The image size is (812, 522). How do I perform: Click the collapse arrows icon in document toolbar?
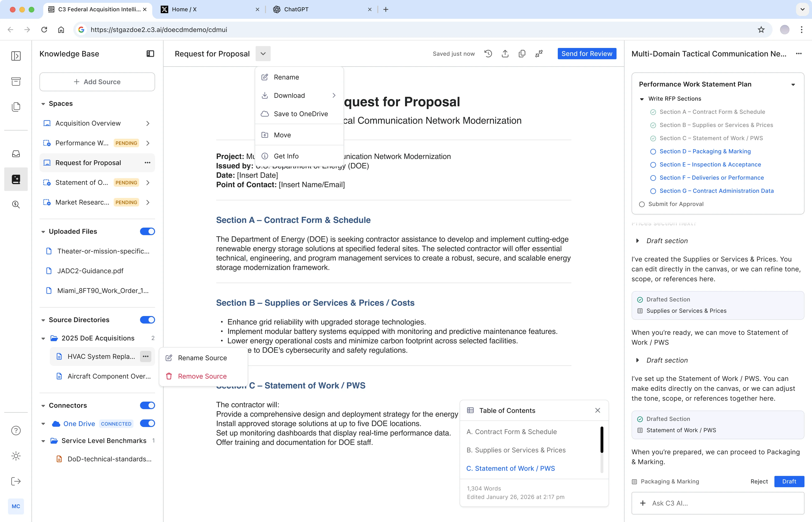(539, 54)
